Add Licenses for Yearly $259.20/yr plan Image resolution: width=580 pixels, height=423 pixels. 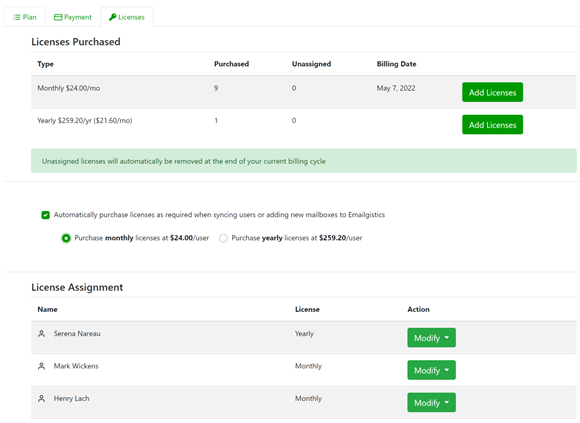[x=492, y=125]
